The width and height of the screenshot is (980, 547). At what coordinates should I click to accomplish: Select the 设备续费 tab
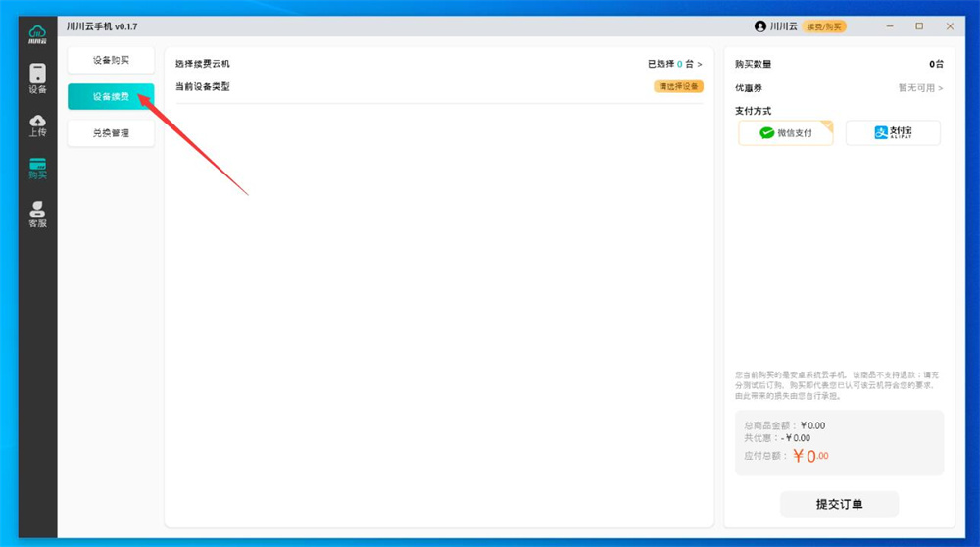pos(111,97)
